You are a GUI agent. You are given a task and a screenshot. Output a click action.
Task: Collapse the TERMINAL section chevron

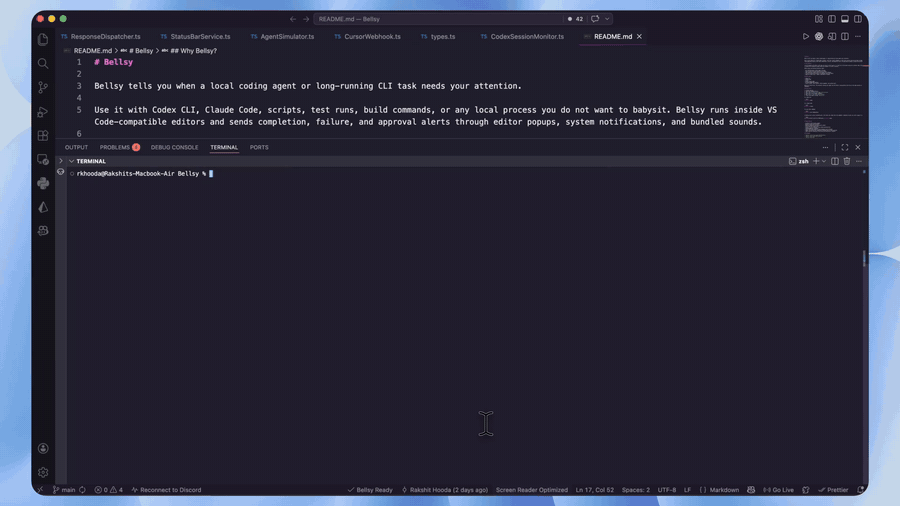coord(71,161)
